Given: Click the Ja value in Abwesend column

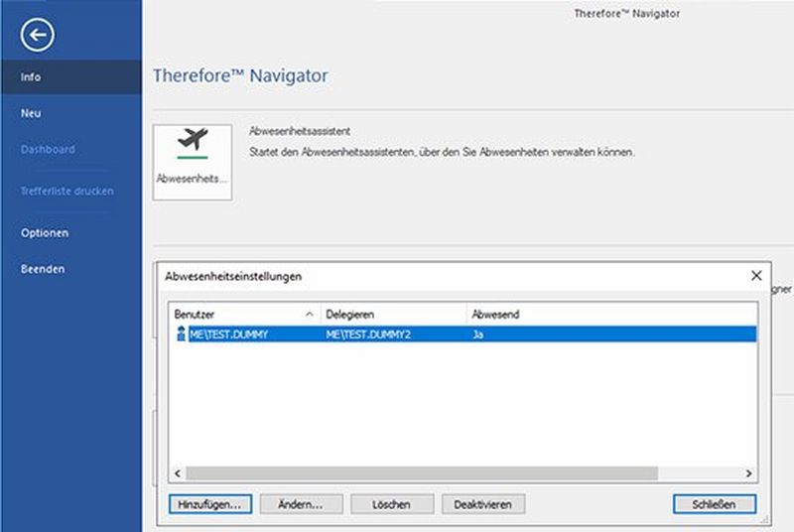Looking at the screenshot, I should (477, 334).
